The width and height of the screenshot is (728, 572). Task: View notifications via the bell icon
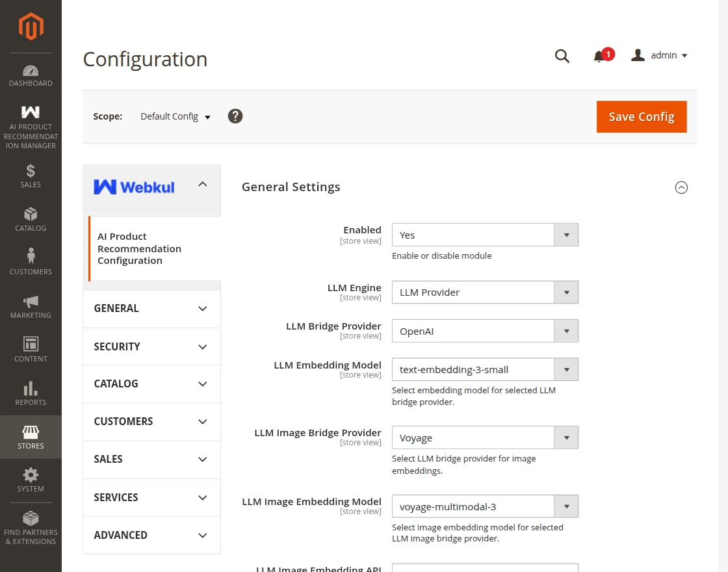click(x=599, y=56)
